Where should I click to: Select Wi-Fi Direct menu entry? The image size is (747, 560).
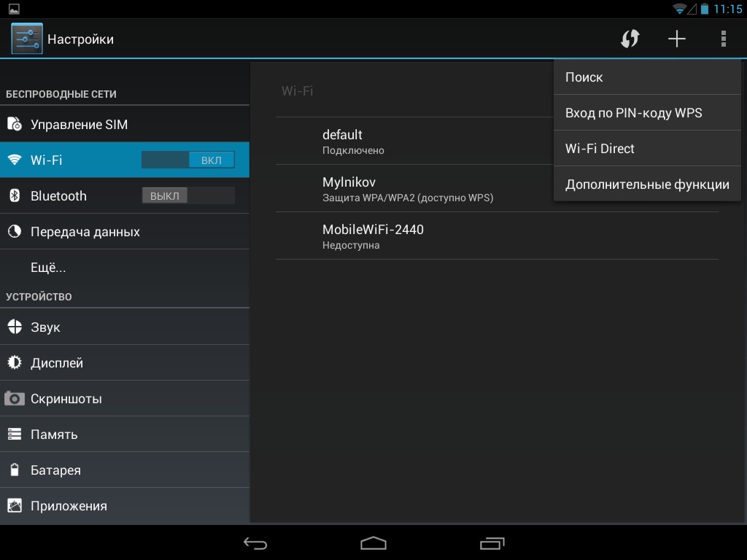[647, 149]
